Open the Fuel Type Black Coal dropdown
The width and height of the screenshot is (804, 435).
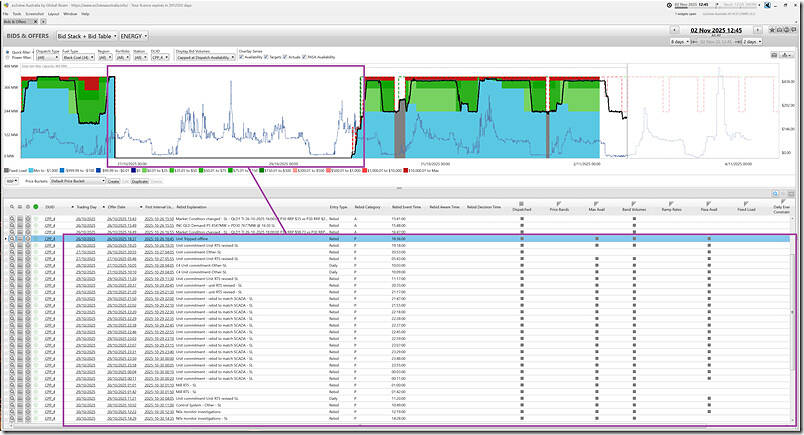tap(78, 57)
